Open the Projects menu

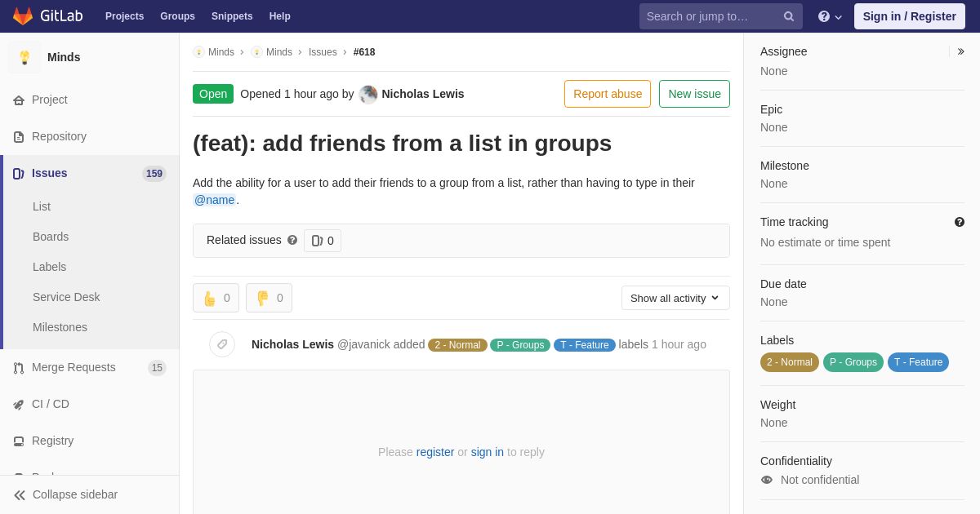point(125,16)
